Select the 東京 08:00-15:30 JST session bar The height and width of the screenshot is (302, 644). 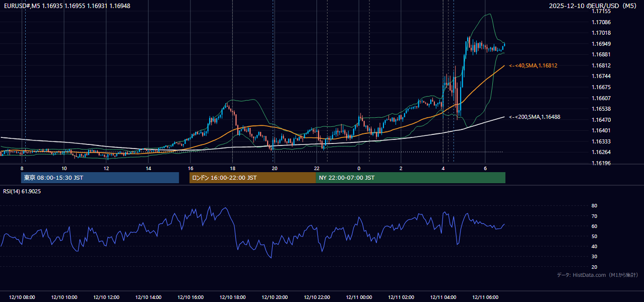click(100, 178)
